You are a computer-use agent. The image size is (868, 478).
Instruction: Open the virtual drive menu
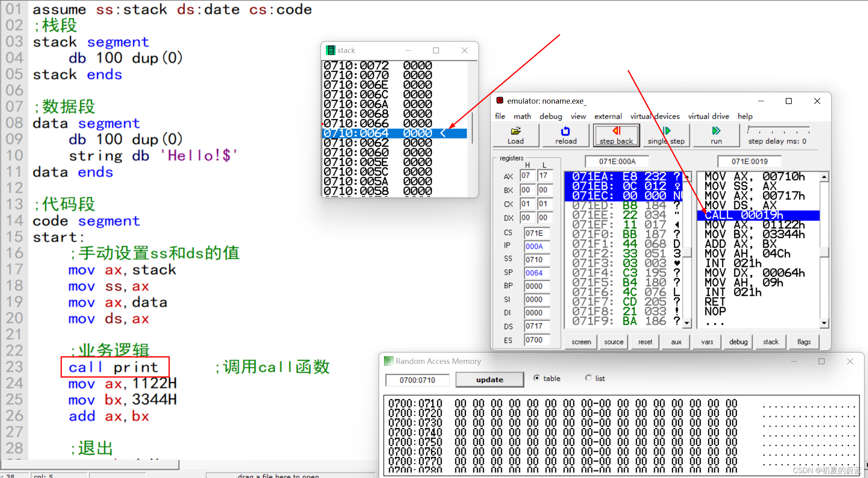click(708, 116)
